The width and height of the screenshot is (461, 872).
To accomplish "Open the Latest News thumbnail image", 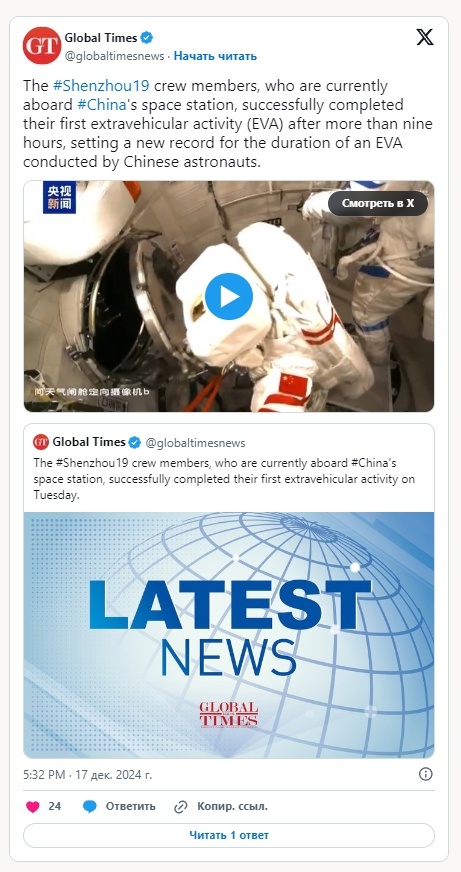I will (229, 635).
